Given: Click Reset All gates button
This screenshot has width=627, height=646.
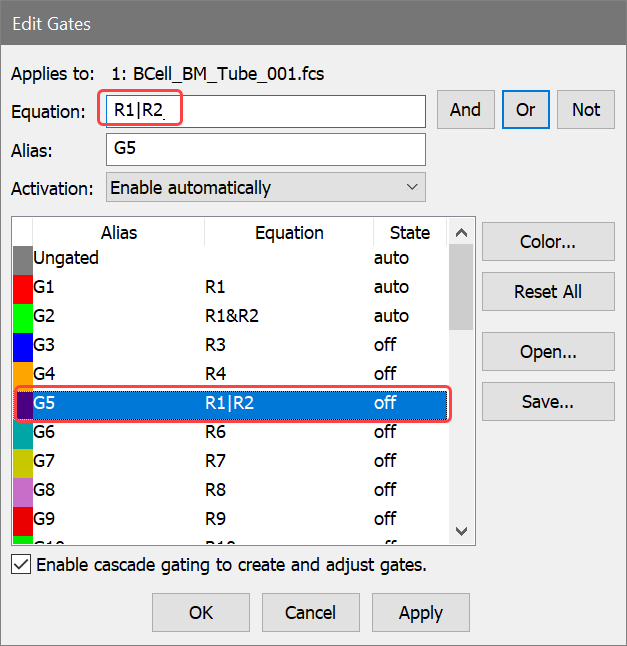Looking at the screenshot, I should click(x=548, y=292).
